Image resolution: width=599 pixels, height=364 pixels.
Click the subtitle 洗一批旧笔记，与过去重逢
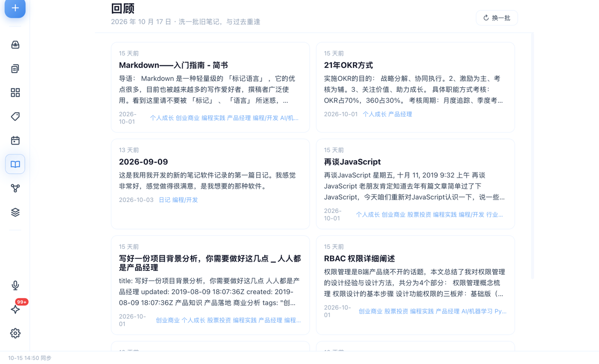pos(220,22)
